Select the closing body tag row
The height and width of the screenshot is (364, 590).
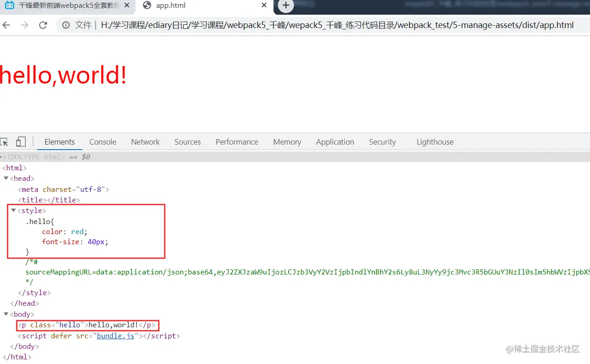point(25,347)
